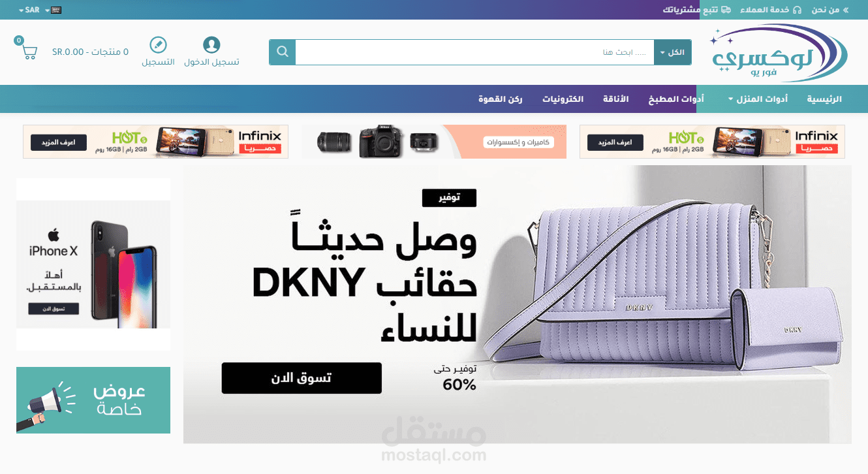The image size is (868, 474).
Task: Click تسوق الان button on DKNY banner
Action: click(302, 378)
